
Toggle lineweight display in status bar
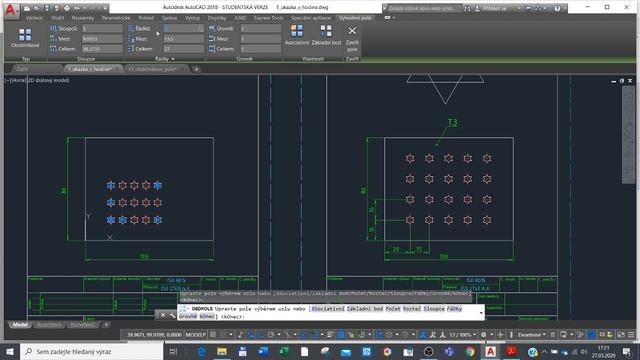point(330,335)
